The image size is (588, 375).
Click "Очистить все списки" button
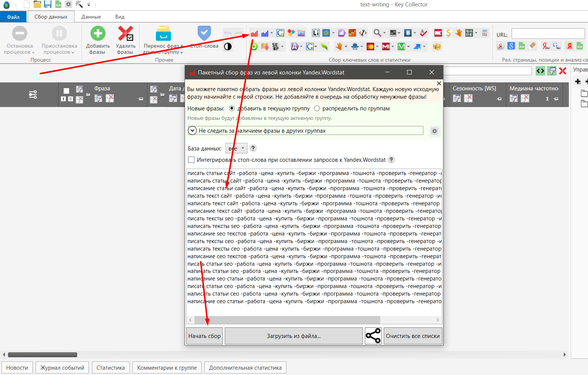coord(412,336)
